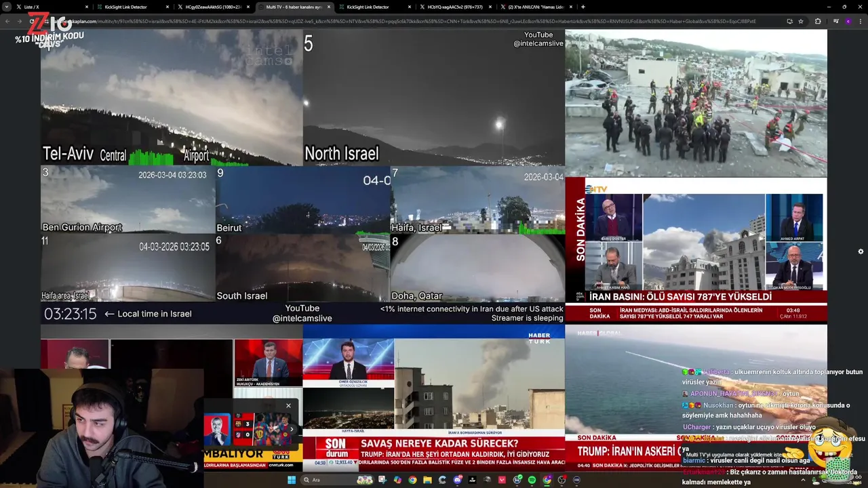This screenshot has width=868, height=488.
Task: Open the active Chrome profile taskbar icon
Action: coord(547,480)
